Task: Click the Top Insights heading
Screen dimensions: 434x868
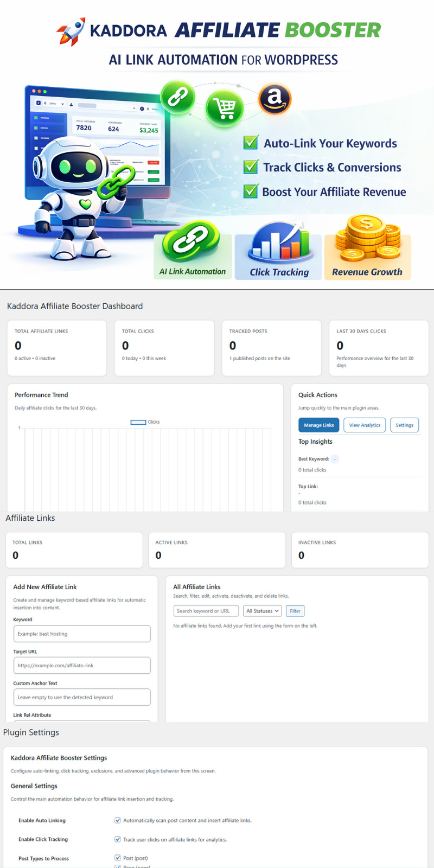Action: point(315,442)
